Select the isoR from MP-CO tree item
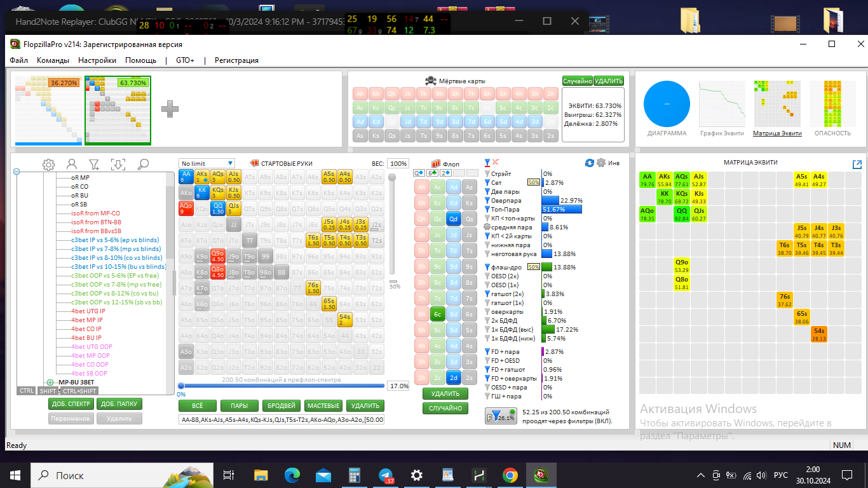The height and width of the screenshot is (488, 868). click(x=95, y=213)
